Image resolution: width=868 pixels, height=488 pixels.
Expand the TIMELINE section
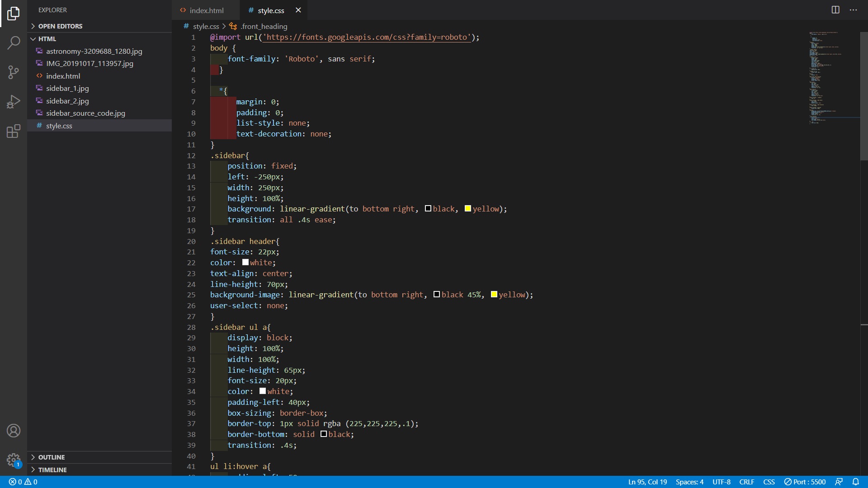tap(99, 470)
